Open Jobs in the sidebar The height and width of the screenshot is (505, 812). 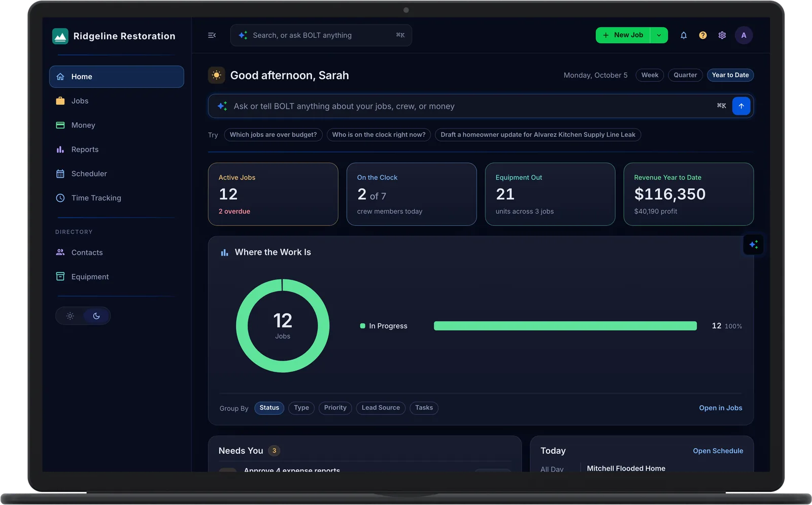click(x=117, y=101)
